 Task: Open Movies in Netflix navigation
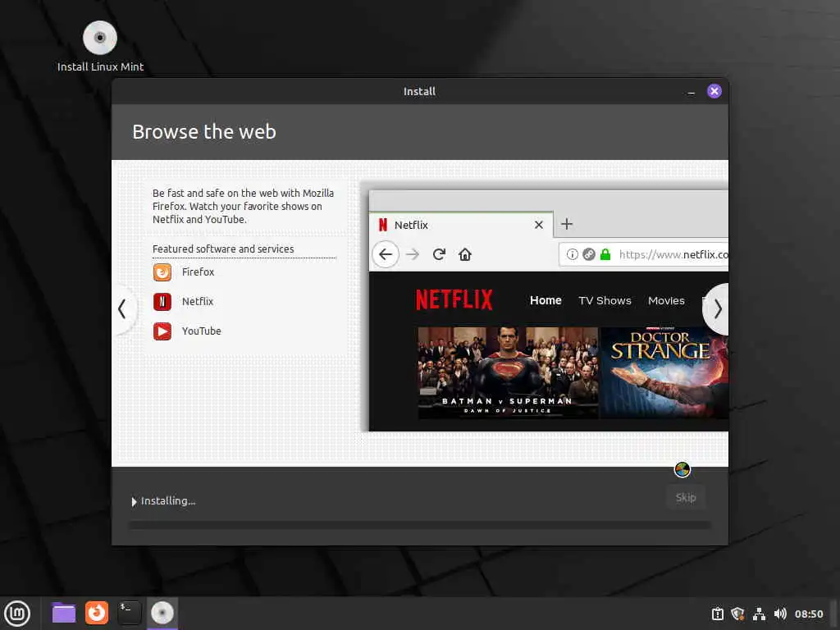(666, 300)
